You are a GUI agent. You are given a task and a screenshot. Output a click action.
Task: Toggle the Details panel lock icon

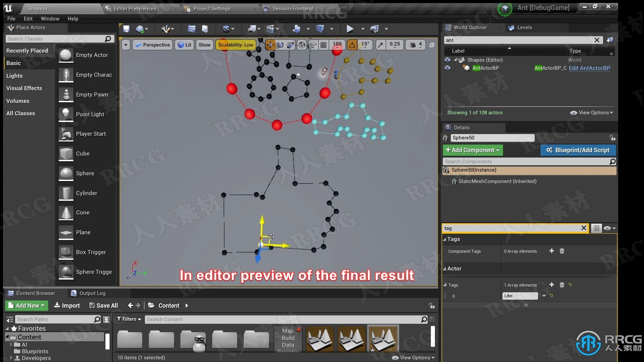[x=612, y=138]
